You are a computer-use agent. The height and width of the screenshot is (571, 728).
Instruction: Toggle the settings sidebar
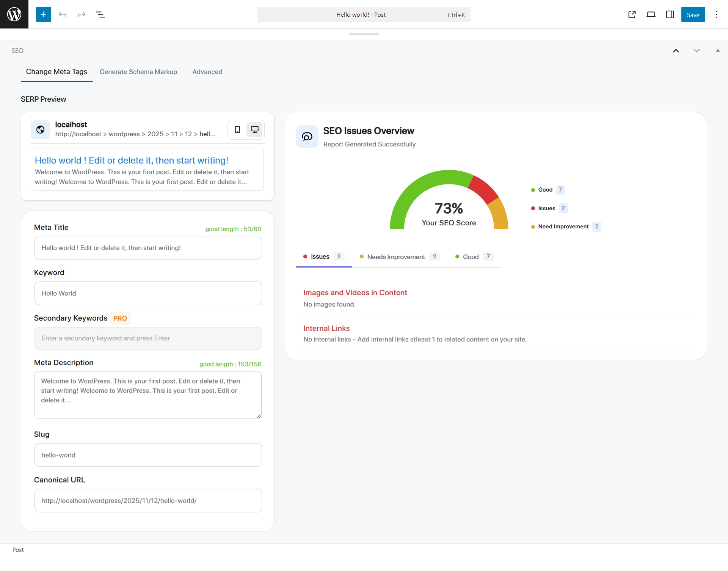[670, 14]
